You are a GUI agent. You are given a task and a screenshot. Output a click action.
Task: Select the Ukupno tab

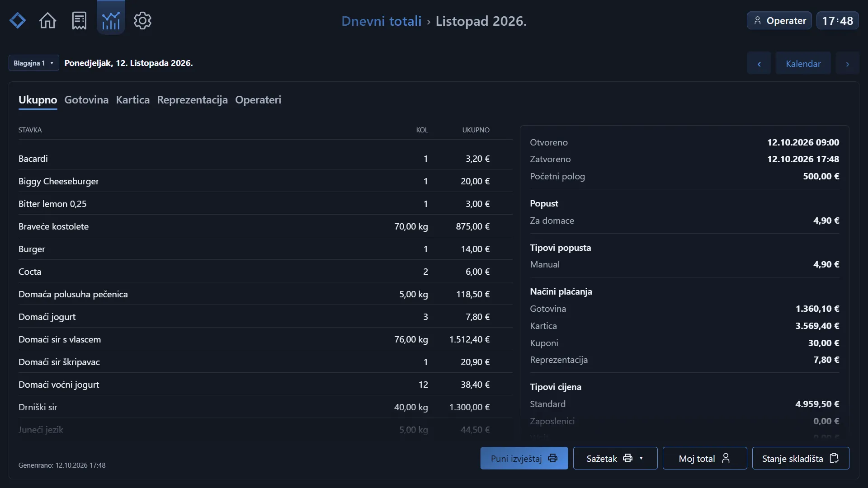tap(38, 100)
